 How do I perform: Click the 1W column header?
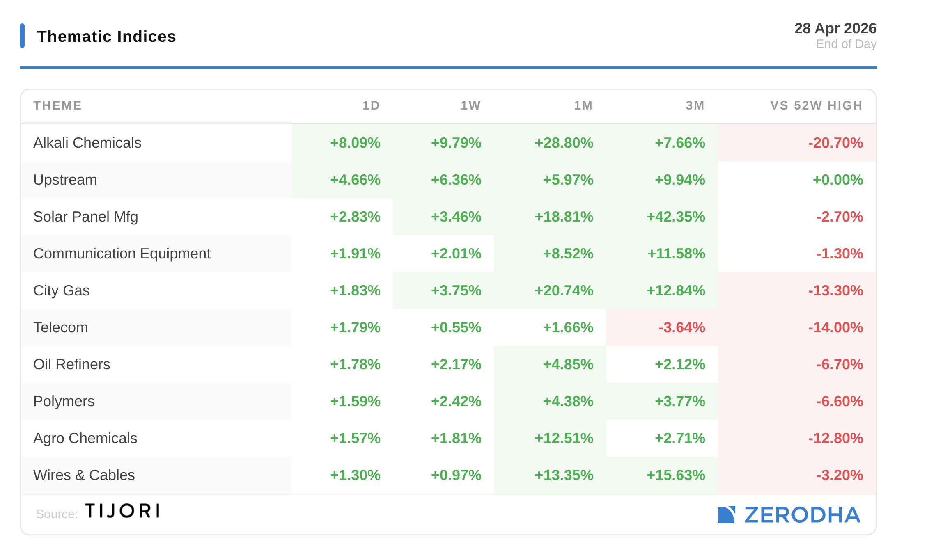point(470,105)
